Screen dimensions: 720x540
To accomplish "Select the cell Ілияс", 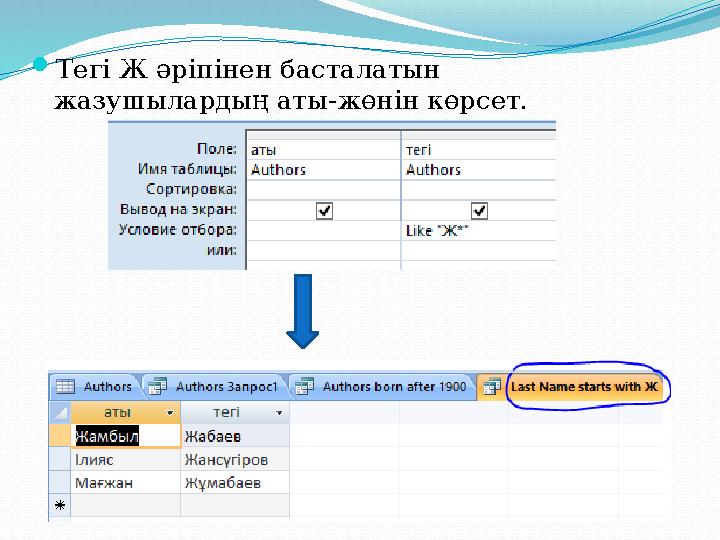I will tap(125, 459).
